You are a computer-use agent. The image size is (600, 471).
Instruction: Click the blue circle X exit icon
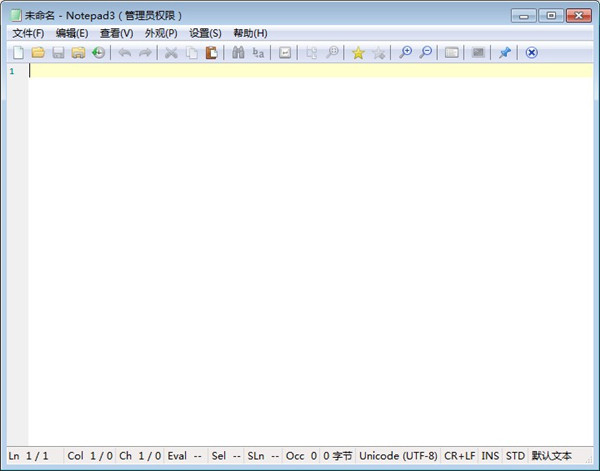532,52
